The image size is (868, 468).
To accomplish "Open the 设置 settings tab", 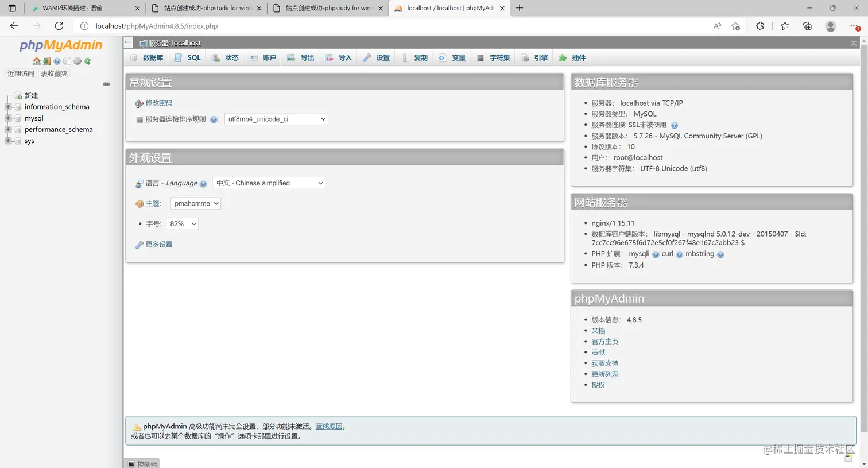I will point(377,58).
